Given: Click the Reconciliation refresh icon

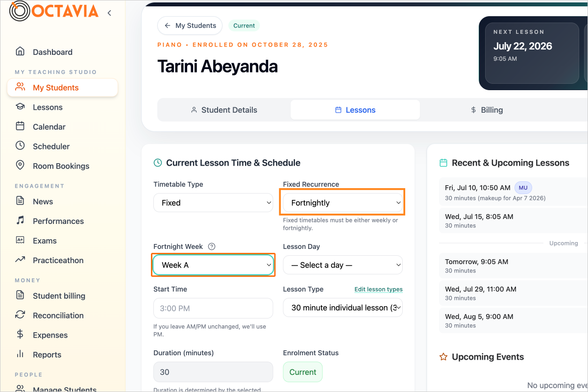Looking at the screenshot, I should pyautogui.click(x=20, y=315).
